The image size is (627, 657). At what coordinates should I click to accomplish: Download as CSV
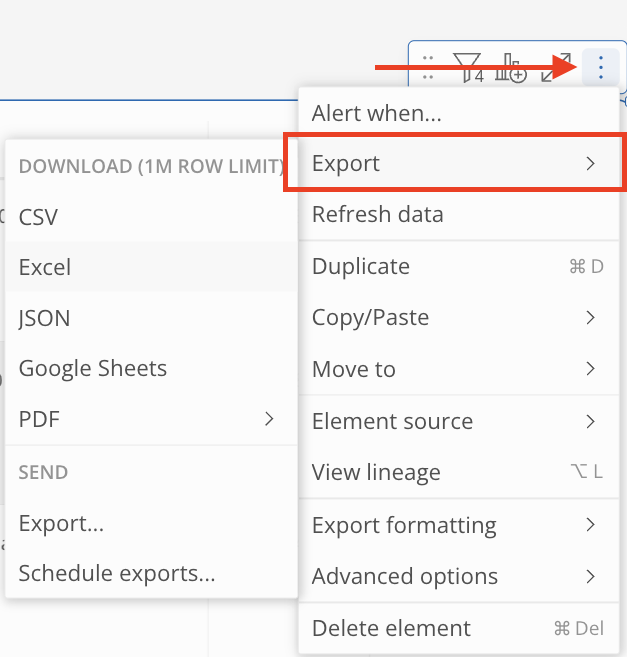(x=151, y=217)
